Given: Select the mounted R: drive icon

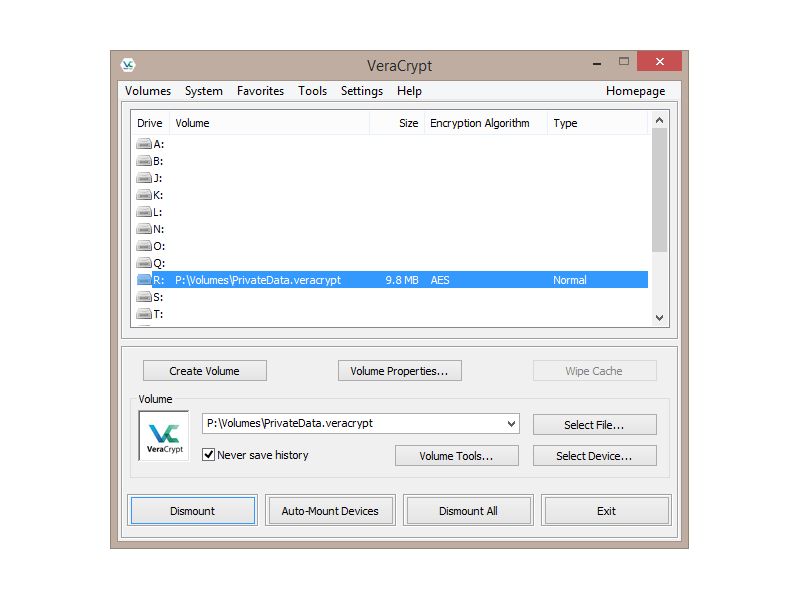Looking at the screenshot, I should [144, 280].
